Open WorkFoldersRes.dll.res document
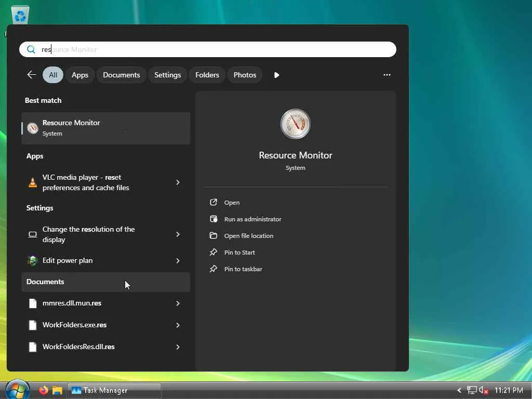Image resolution: width=532 pixels, height=399 pixels. click(106, 347)
